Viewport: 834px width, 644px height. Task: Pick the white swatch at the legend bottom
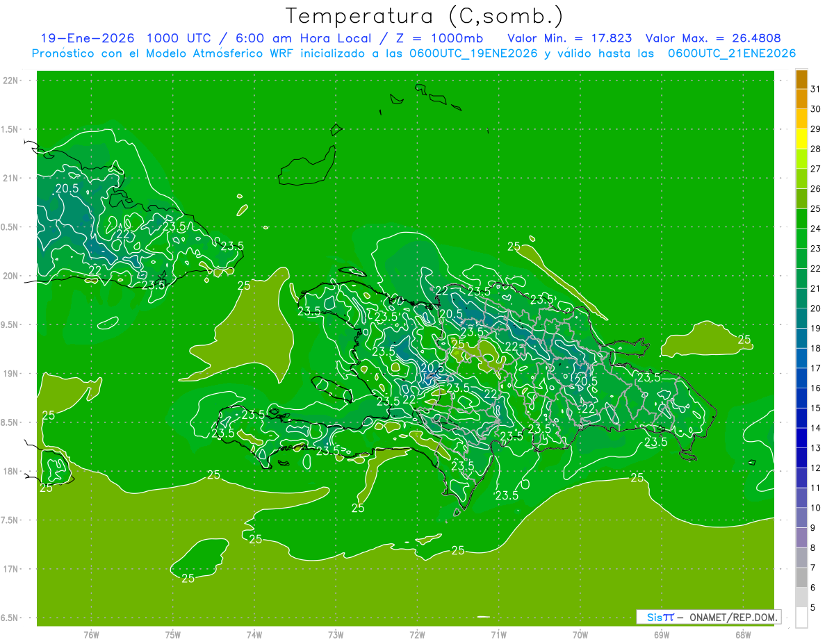[x=801, y=617]
